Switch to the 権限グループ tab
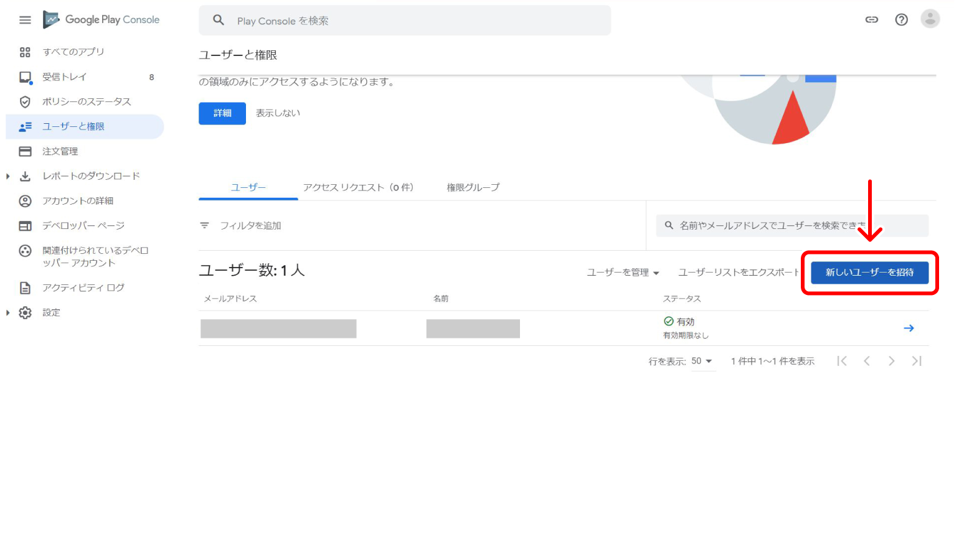The image size is (959, 560). [x=473, y=187]
